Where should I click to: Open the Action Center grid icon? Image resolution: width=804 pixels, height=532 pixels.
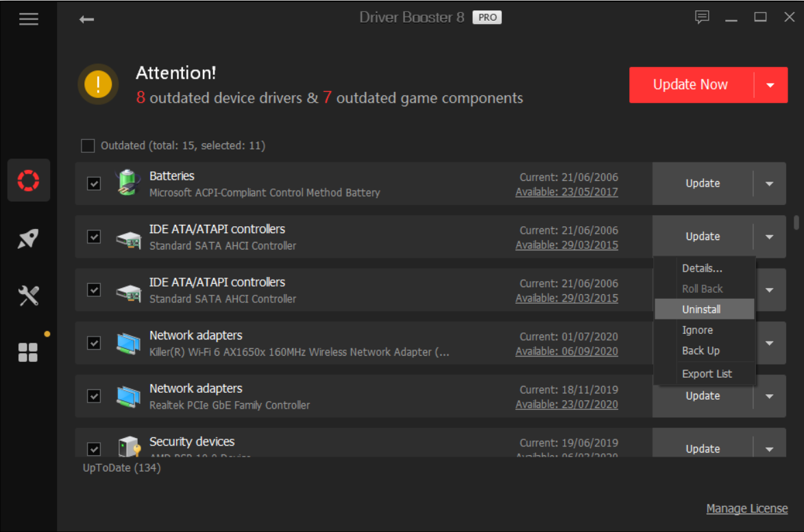coord(29,352)
